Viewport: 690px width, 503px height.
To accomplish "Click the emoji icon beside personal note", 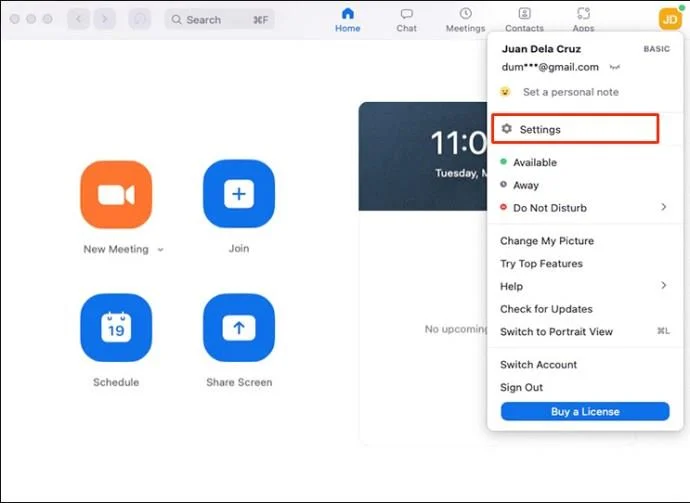I will tap(505, 92).
